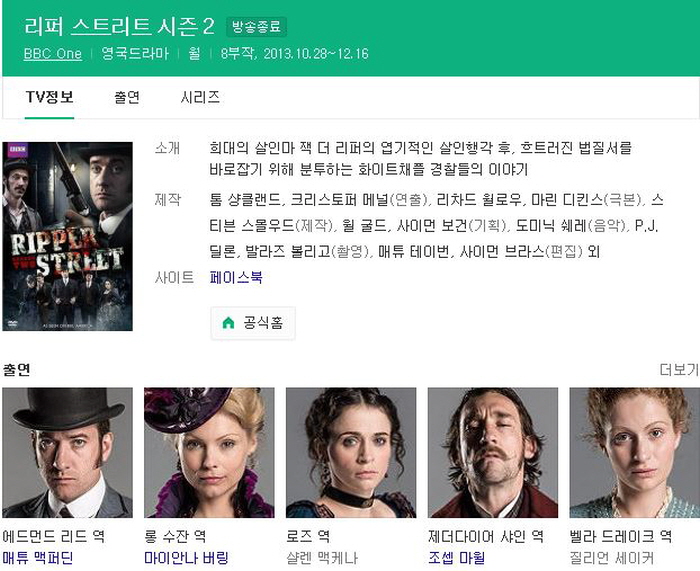Open the 공식홈 official homepage button

[x=253, y=323]
